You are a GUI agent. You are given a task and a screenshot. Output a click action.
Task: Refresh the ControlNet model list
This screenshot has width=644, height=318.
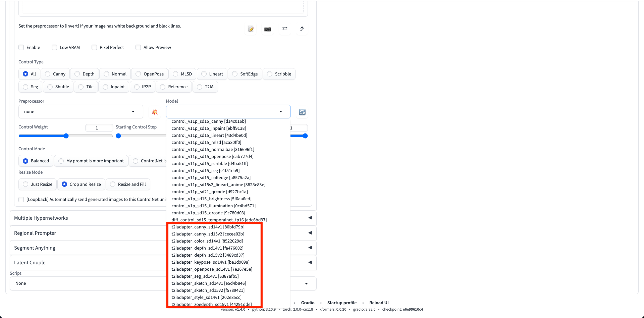(x=302, y=112)
